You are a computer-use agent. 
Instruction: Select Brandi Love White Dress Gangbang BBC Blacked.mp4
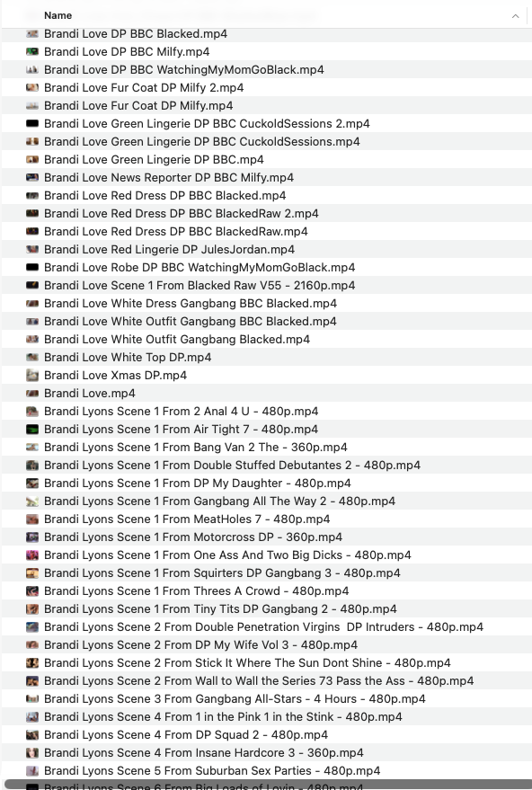191,303
